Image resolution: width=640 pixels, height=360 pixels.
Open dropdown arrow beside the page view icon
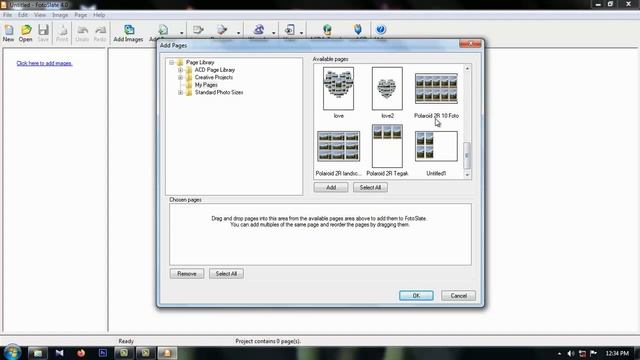(x=301, y=33)
